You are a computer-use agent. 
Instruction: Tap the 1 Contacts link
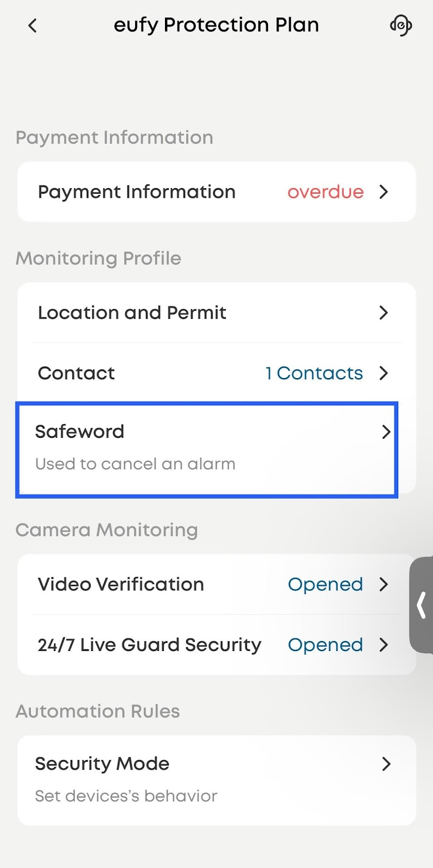[314, 373]
